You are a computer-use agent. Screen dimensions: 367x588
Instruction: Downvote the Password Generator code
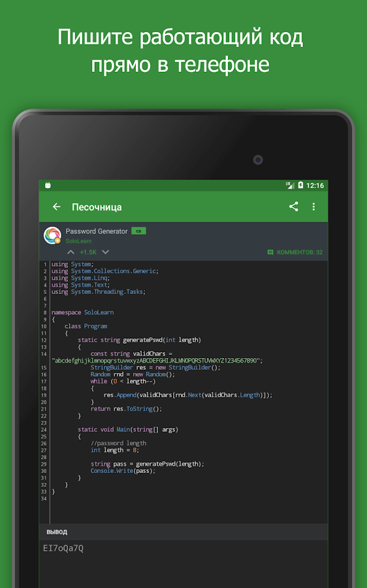click(106, 252)
